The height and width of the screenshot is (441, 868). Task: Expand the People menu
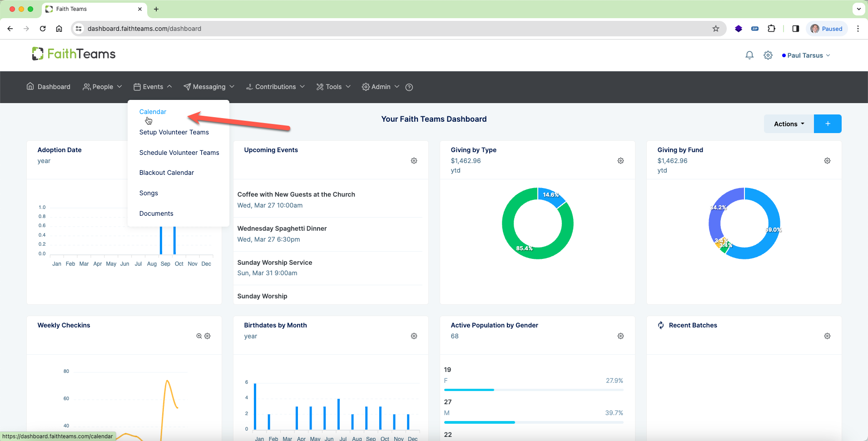click(x=102, y=87)
